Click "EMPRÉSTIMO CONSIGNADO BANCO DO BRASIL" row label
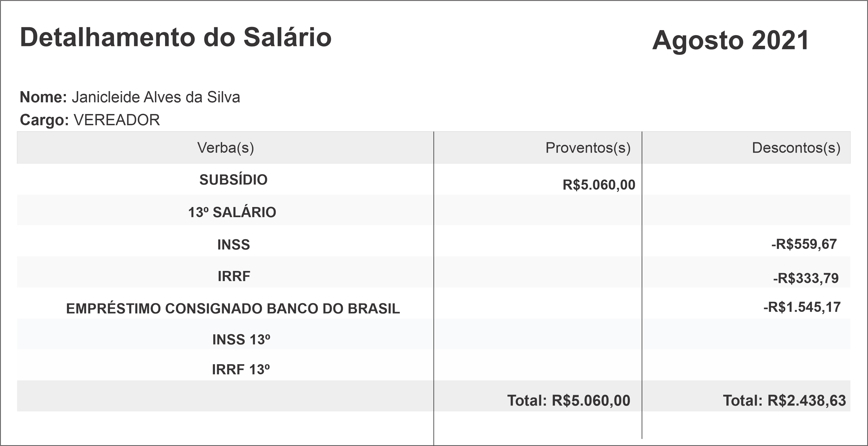This screenshot has height=446, width=868. (233, 309)
